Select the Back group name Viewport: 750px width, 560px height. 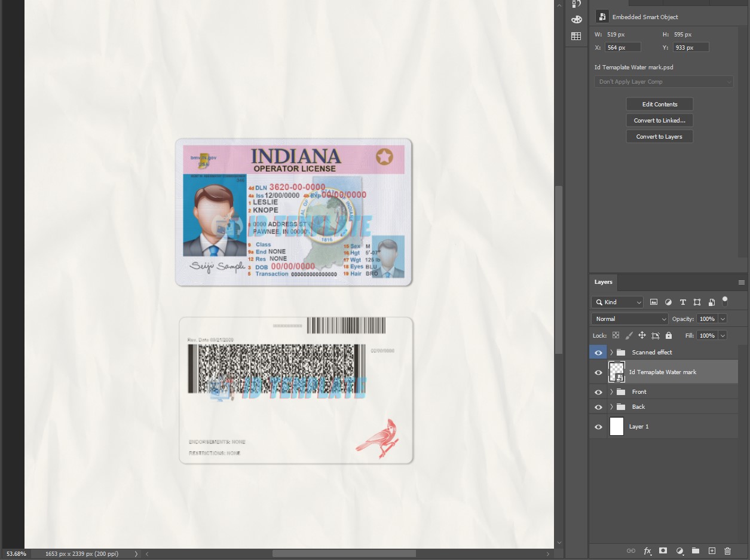click(639, 407)
